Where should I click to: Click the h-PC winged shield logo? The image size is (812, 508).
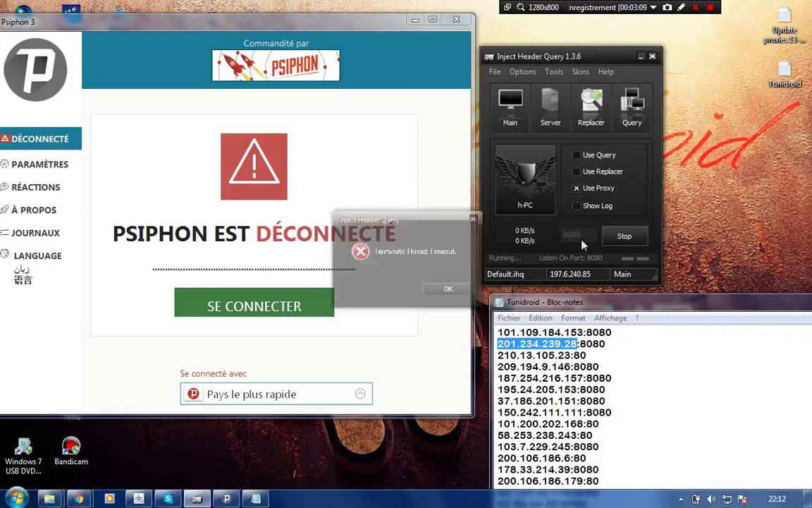tap(524, 179)
